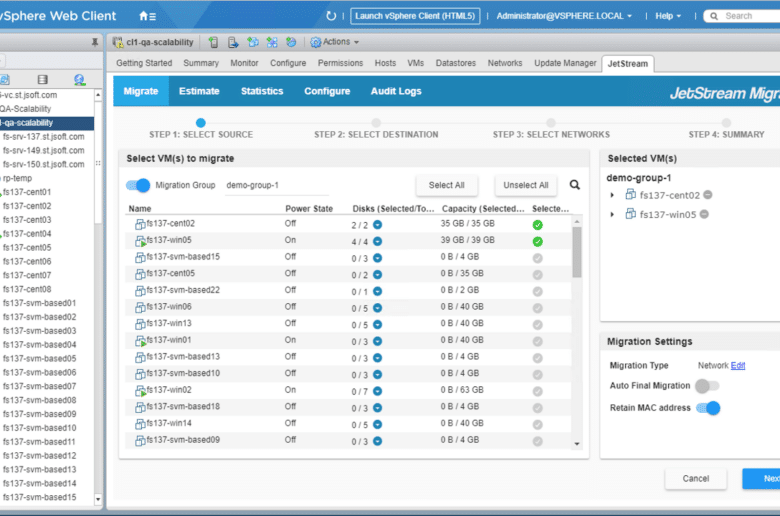This screenshot has width=780, height=516.
Task: Open the home menu icon
Action: [x=147, y=16]
